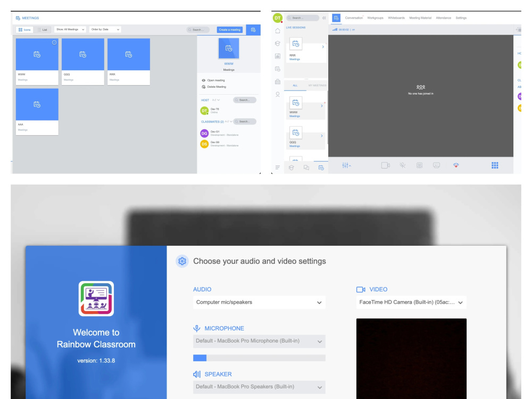The width and height of the screenshot is (532, 399).
Task: Toggle the selection circle on the WWW meeting card
Action: pos(54,43)
